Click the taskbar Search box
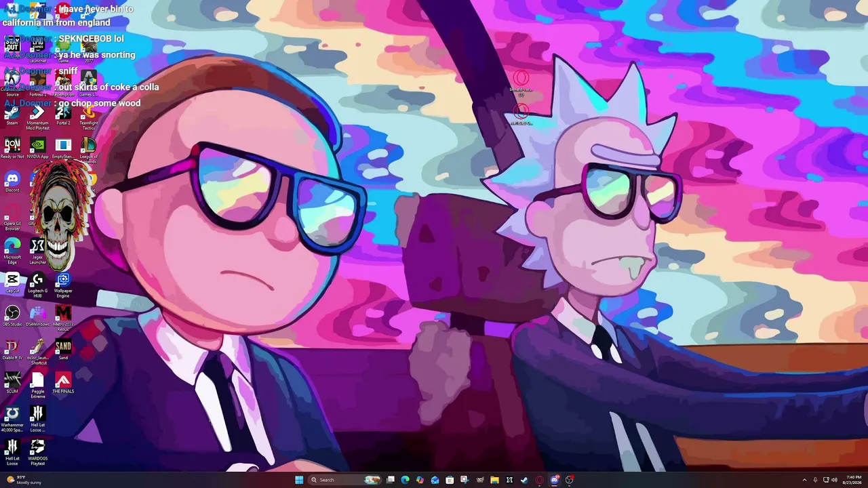Image resolution: width=868 pixels, height=488 pixels. (x=344, y=480)
